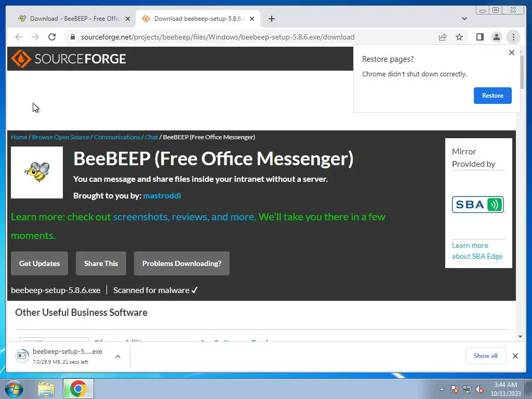Open the network tray icon
This screenshot has width=532, height=399.
(x=467, y=389)
